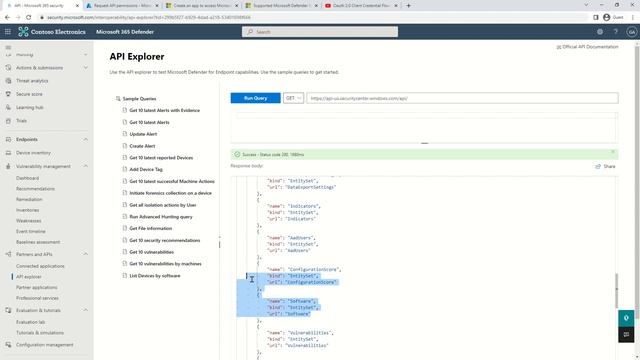Click the Run Query button

coord(256,98)
